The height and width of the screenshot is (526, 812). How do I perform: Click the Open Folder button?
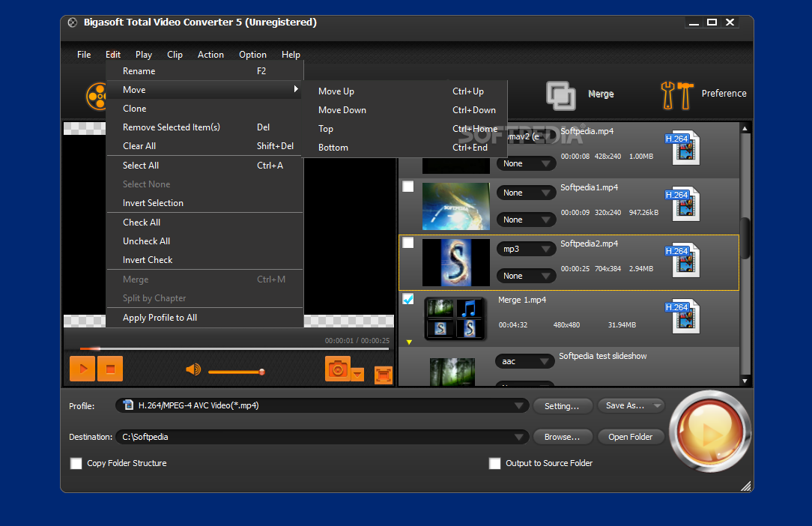click(630, 438)
